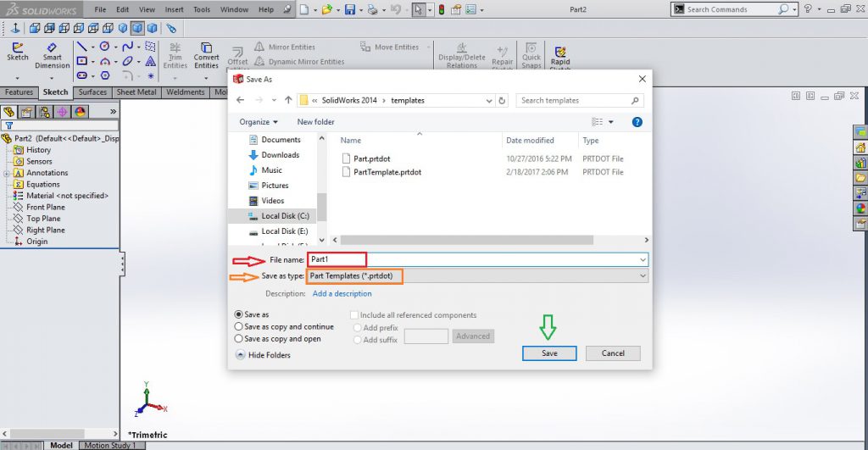The height and width of the screenshot is (450, 868).
Task: Select the sketch Text tool
Action: tap(151, 61)
